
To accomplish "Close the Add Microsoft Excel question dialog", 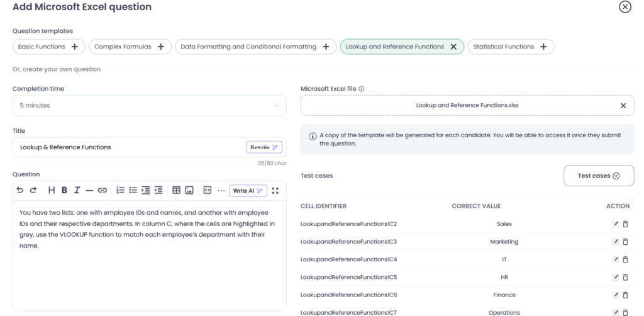I will (625, 7).
